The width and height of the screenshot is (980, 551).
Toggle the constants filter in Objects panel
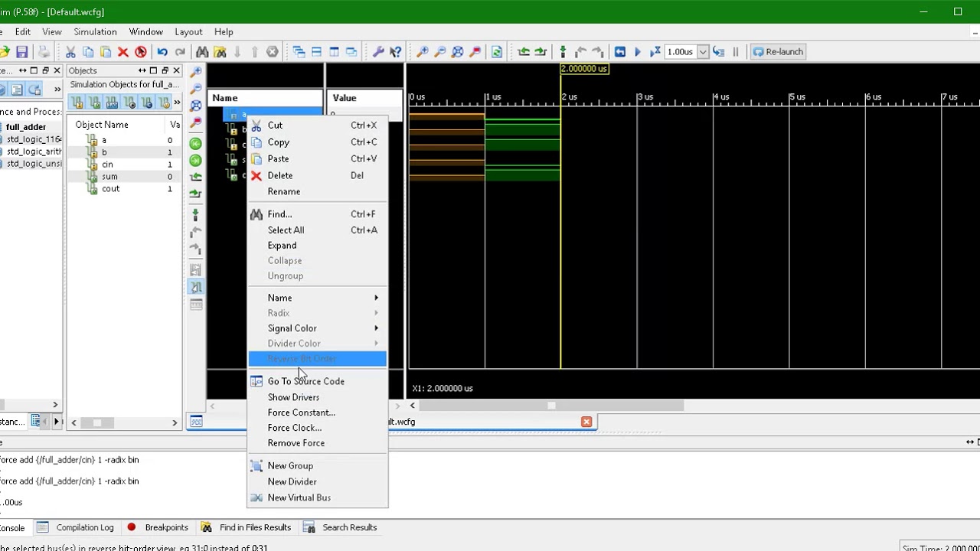tap(148, 103)
